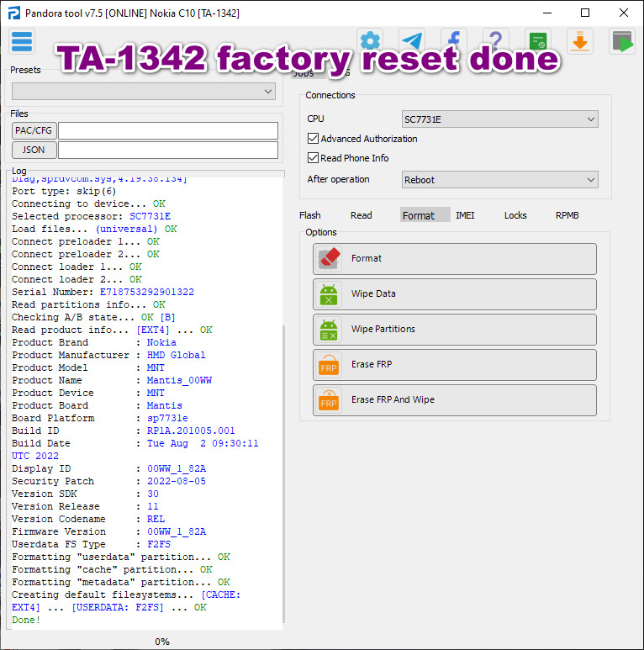
Task: Click the Wipe Data android icon
Action: tap(329, 294)
